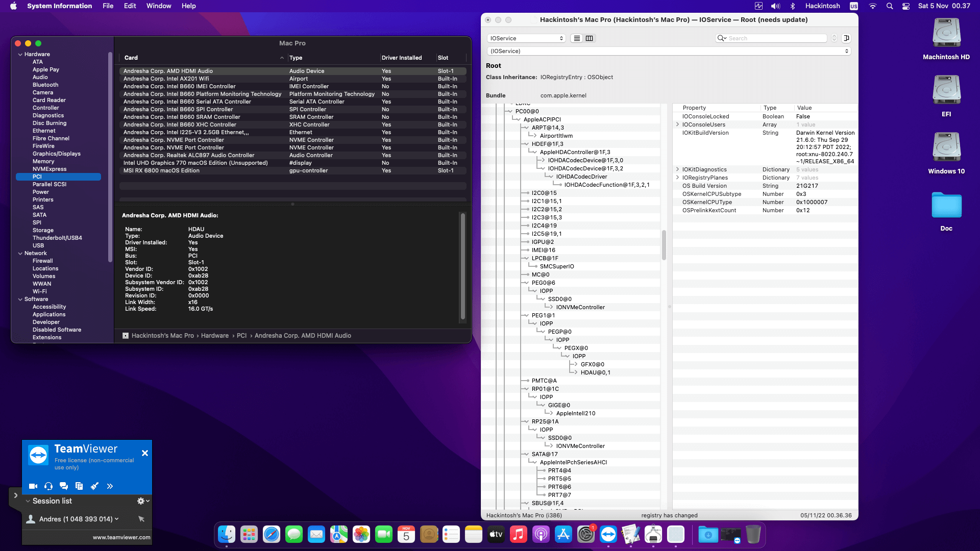980x551 pixels.
Task: Open TeamViewer file transfer box icon
Action: click(79, 486)
